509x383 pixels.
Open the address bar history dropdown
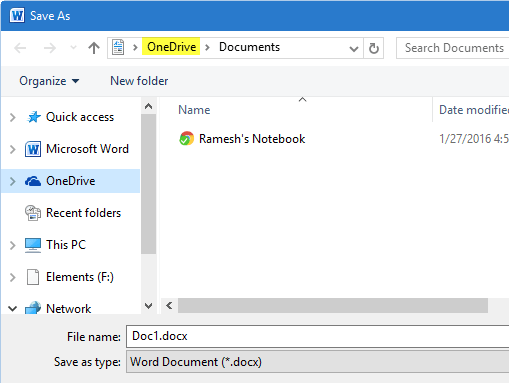[354, 49]
